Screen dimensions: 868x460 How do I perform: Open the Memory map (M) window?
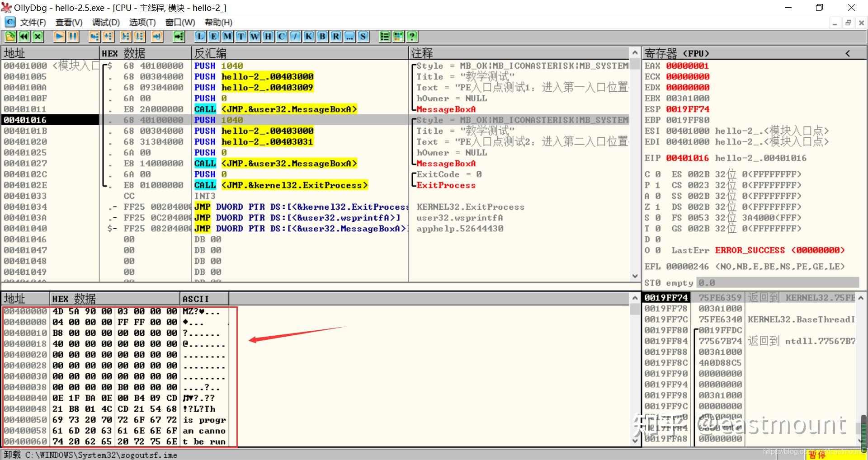coord(227,37)
